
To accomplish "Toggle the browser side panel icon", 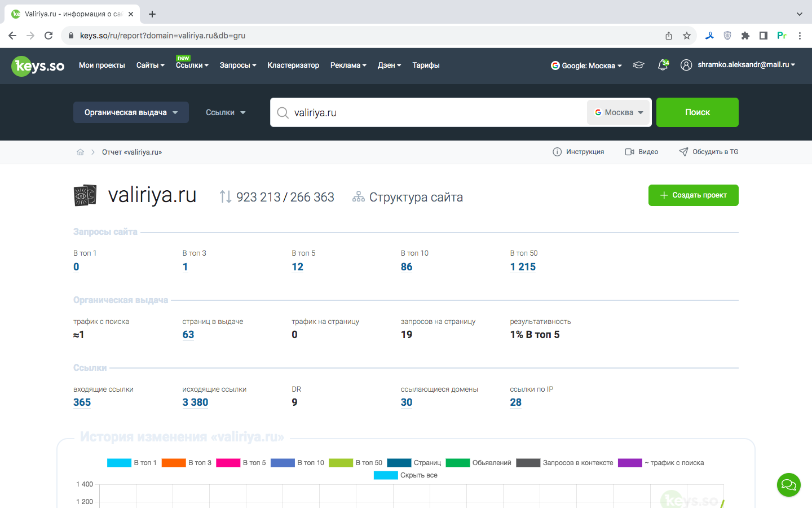I will [x=764, y=36].
